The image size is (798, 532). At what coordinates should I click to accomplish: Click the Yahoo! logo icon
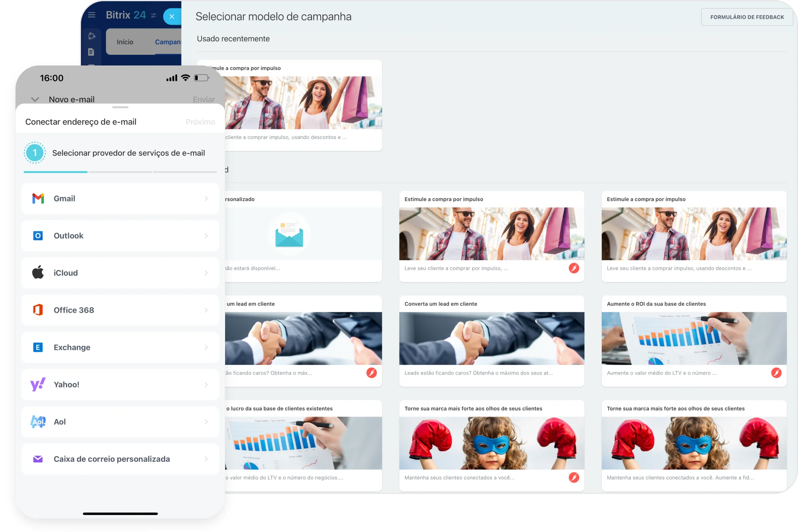pyautogui.click(x=38, y=384)
